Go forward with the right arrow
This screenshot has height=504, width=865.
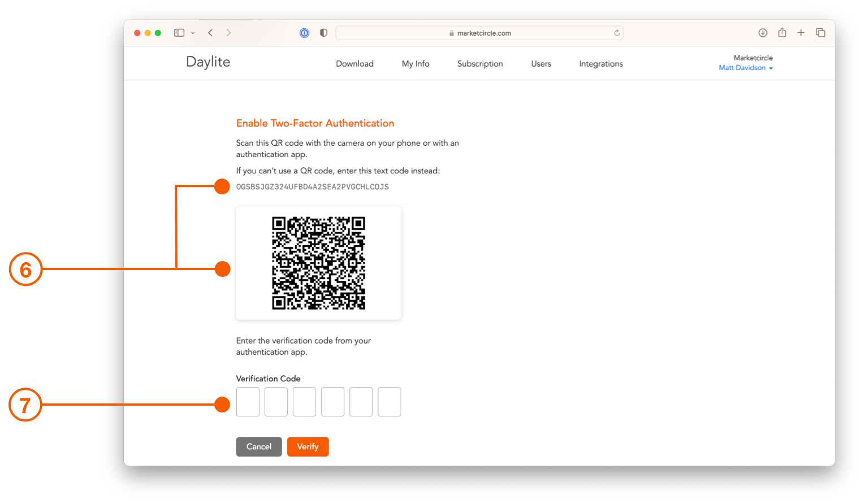(228, 33)
